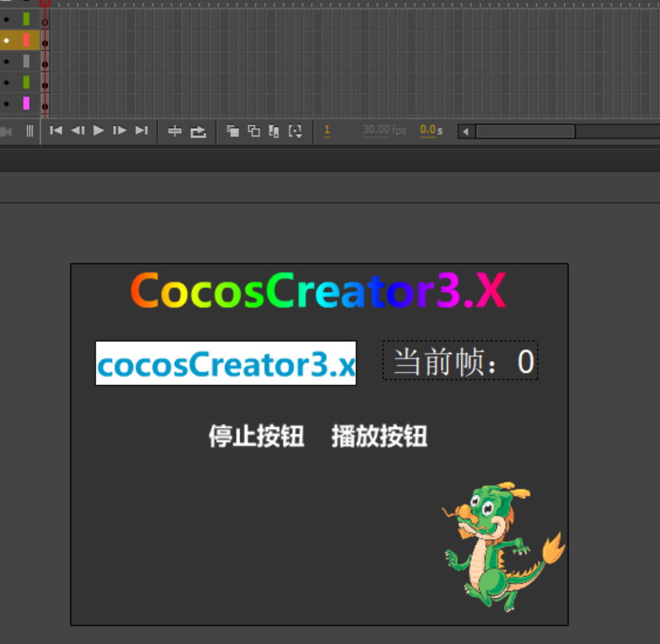
Task: Click the horizontal timeline scrollbar thumb
Action: click(525, 131)
